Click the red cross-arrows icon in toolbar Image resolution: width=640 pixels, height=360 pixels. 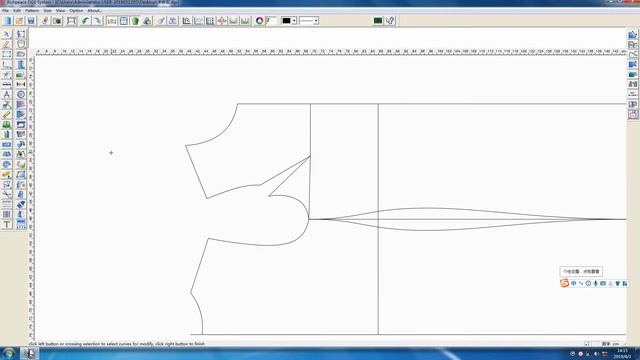(x=222, y=20)
